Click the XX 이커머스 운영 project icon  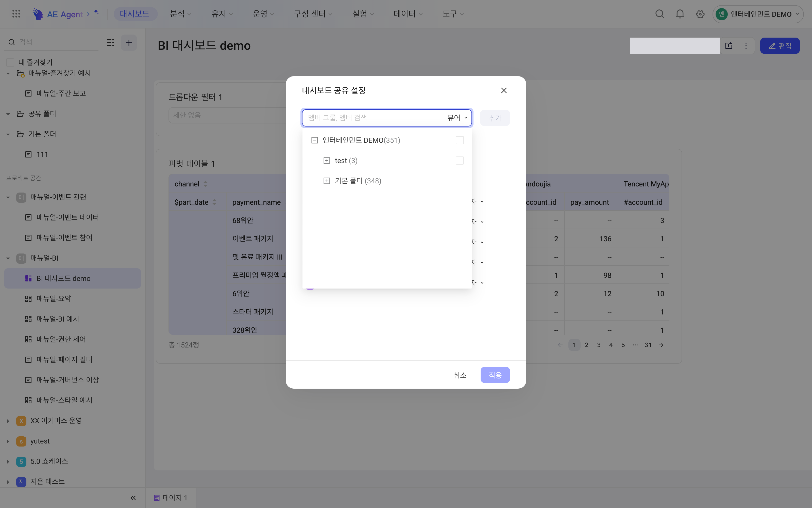pos(21,421)
